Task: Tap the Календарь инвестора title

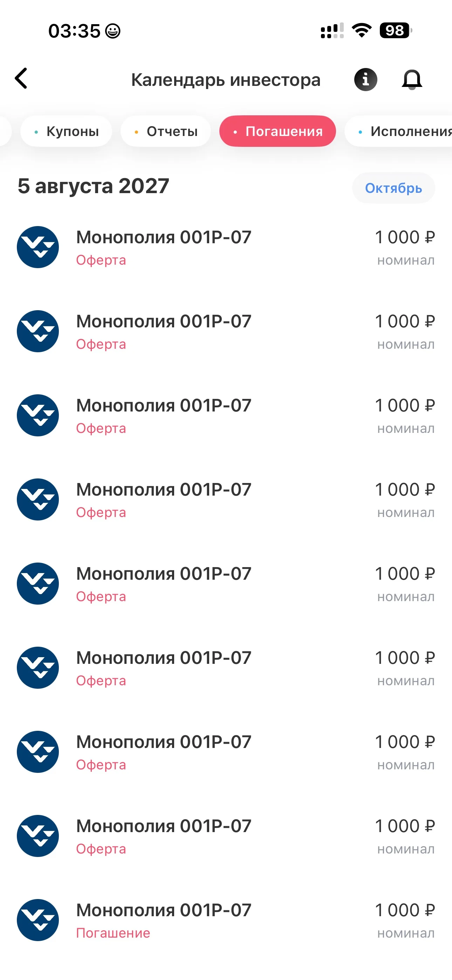Action: point(226,80)
